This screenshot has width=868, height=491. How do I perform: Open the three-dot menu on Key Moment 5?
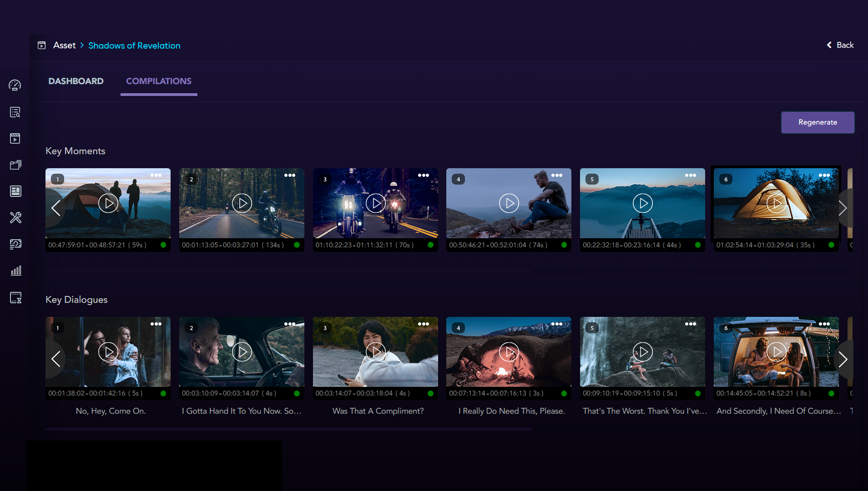(691, 175)
